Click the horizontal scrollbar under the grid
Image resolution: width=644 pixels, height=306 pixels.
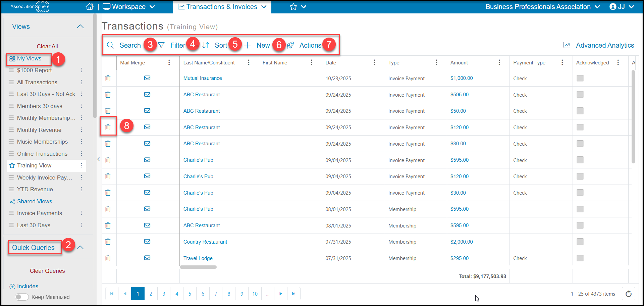pos(198,267)
